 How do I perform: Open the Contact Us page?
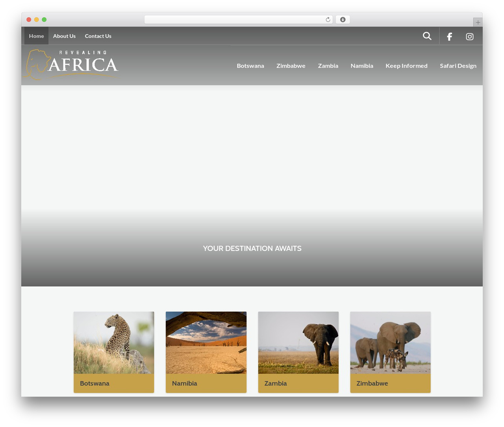(98, 36)
